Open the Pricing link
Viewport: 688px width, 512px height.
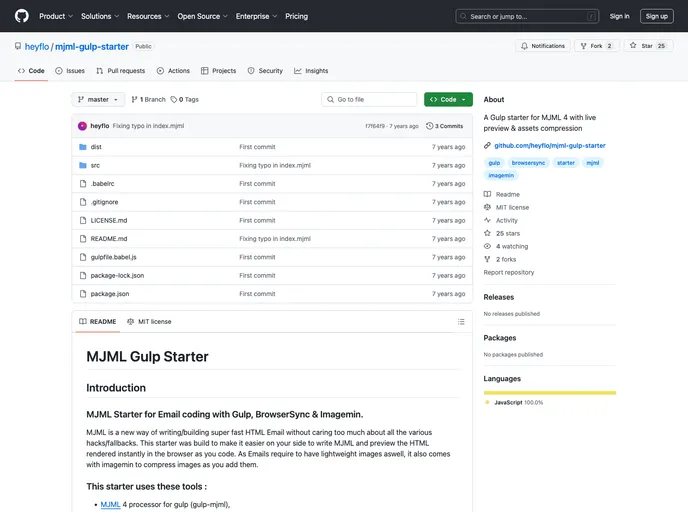(297, 16)
